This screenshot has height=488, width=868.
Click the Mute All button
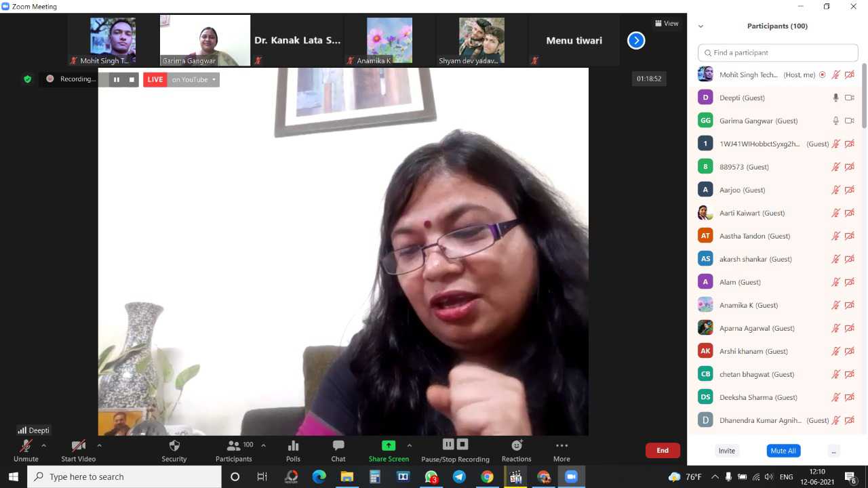click(783, 451)
